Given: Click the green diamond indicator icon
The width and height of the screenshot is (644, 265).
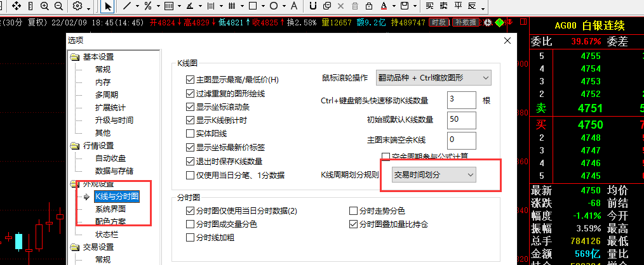Looking at the screenshot, I should click(499, 23).
